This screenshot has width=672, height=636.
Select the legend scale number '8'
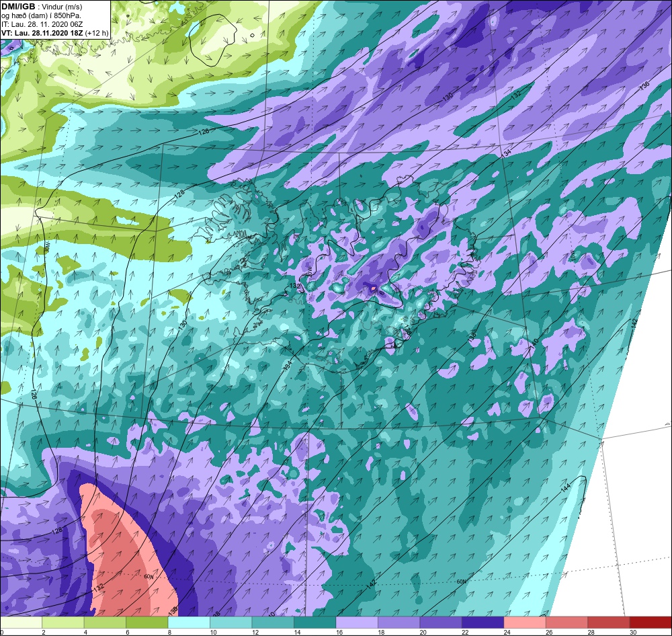169,632
